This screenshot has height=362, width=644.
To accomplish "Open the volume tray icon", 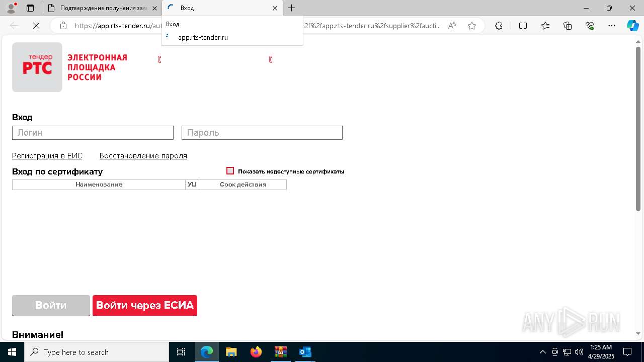I will (x=579, y=352).
